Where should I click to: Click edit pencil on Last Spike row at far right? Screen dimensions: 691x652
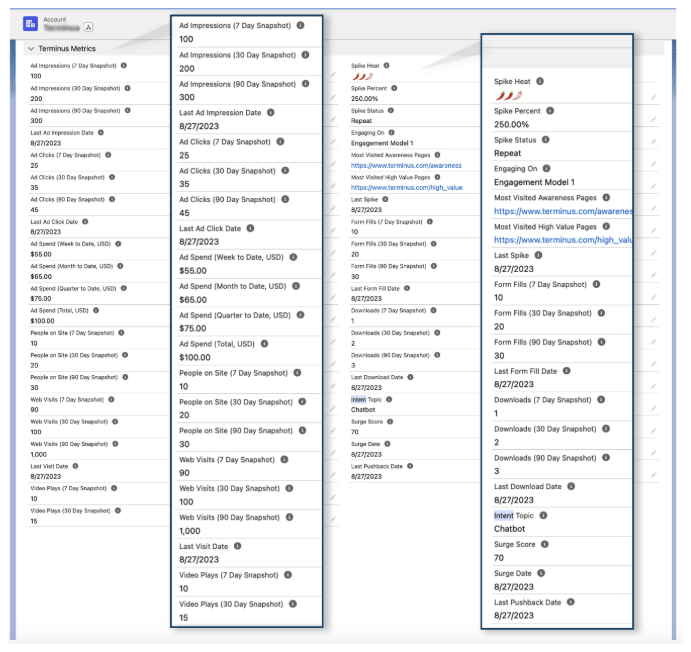click(x=654, y=208)
